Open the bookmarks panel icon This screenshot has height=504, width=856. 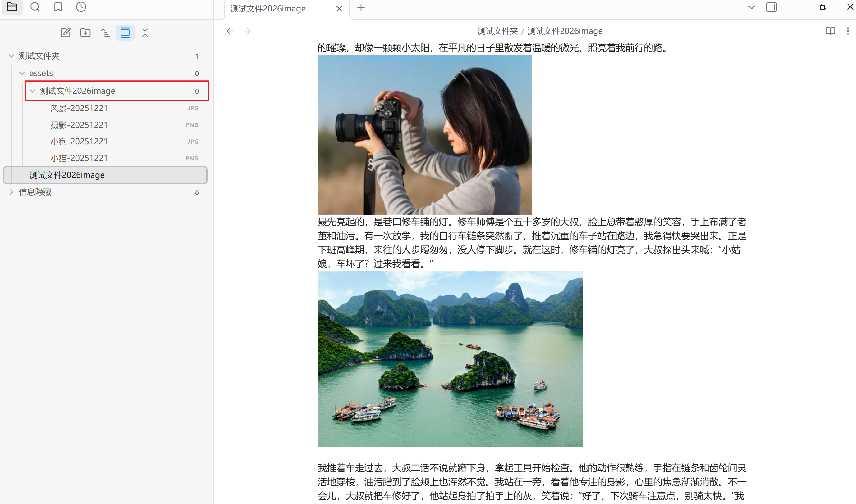(x=58, y=7)
